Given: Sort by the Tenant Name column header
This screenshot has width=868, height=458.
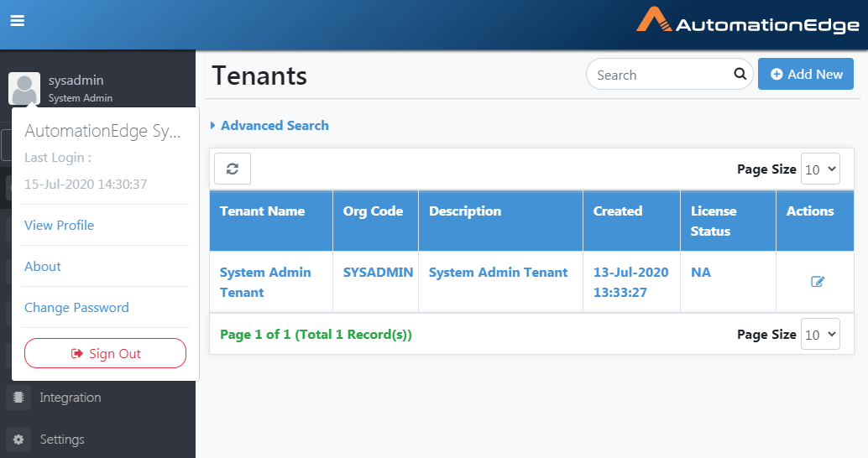Looking at the screenshot, I should (x=263, y=211).
